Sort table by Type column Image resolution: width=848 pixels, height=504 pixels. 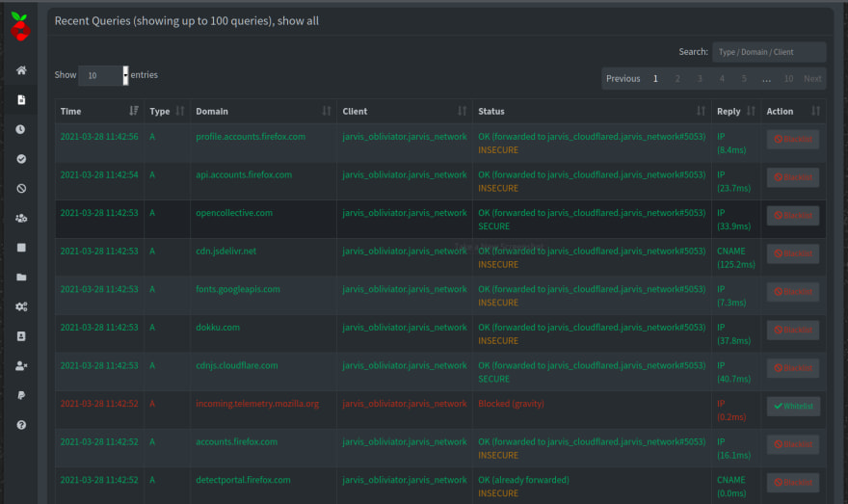tap(167, 112)
